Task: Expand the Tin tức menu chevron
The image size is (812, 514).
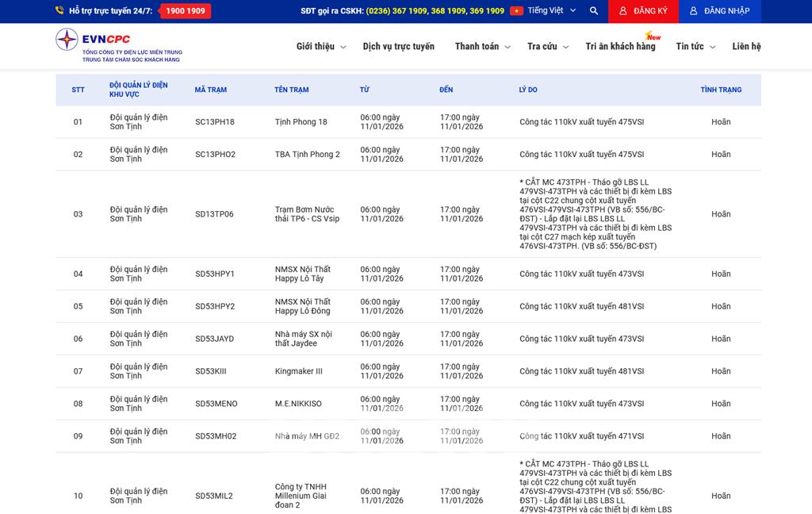Action: tap(712, 48)
